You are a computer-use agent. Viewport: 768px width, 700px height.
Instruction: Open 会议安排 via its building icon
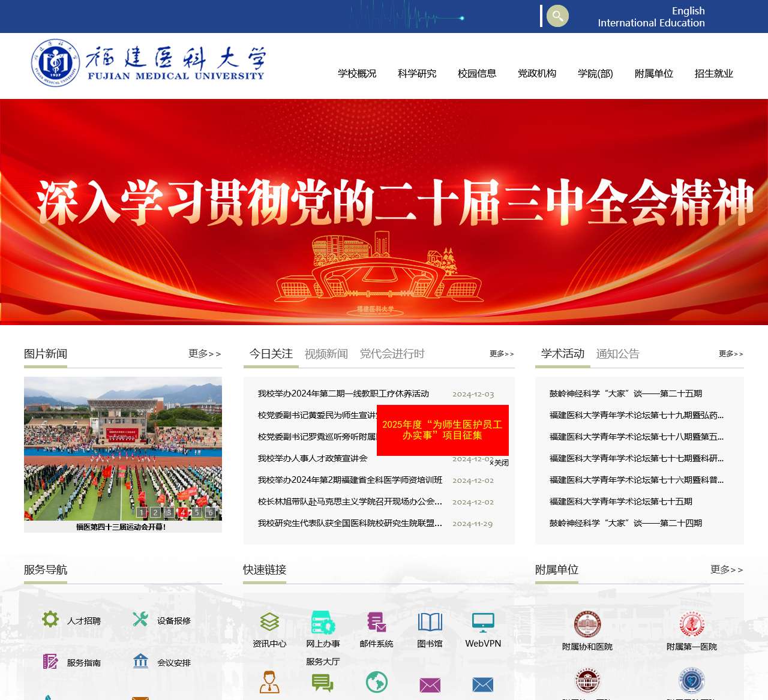point(140,661)
